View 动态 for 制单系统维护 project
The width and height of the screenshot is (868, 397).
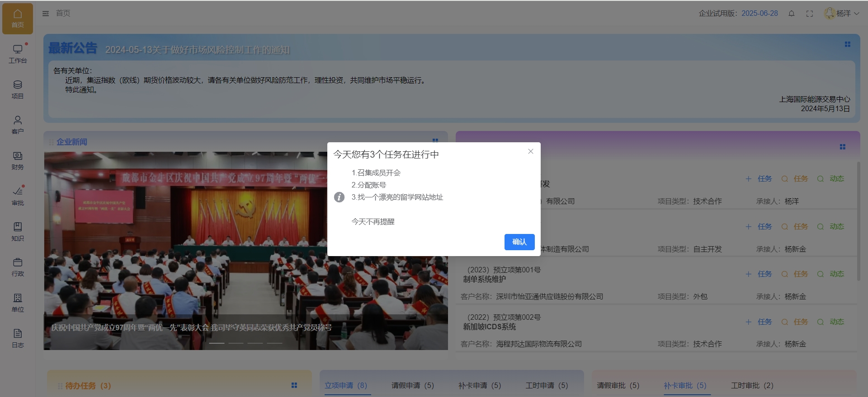tap(831, 274)
